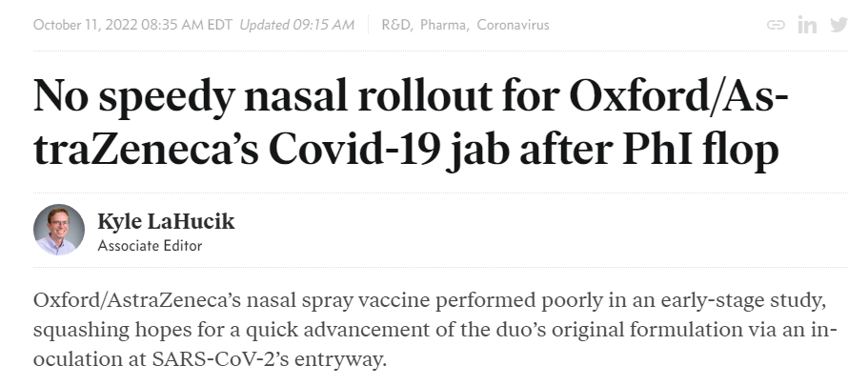Open the Pharma category link
The height and width of the screenshot is (386, 868).
(x=444, y=25)
